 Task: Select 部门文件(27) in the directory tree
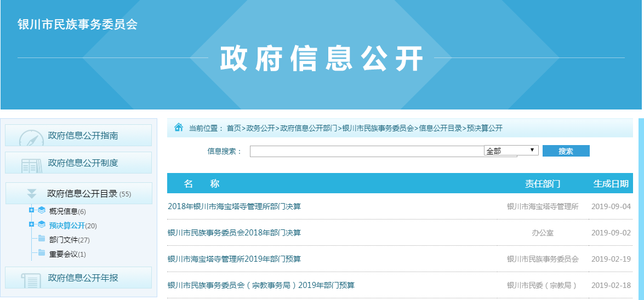coord(69,240)
